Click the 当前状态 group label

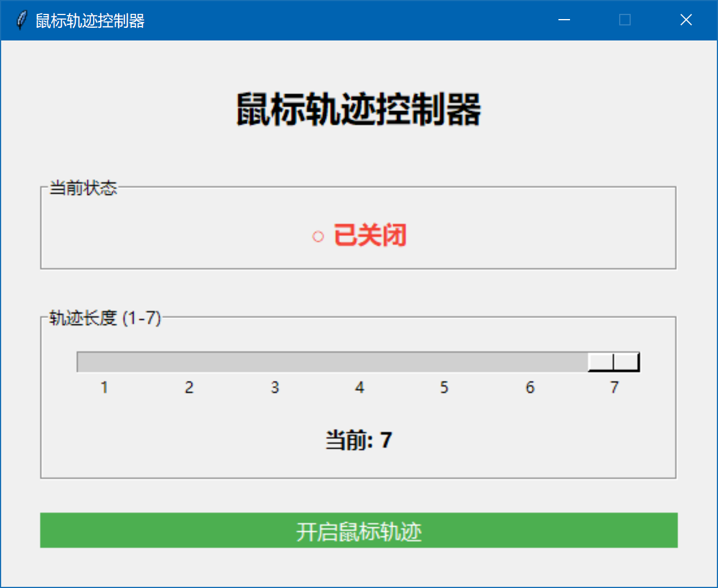coord(83,188)
